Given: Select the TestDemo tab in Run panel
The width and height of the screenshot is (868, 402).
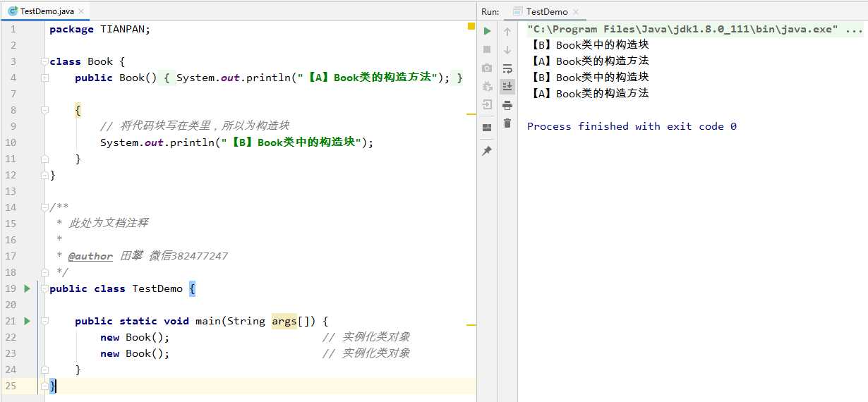Looking at the screenshot, I should [x=547, y=11].
